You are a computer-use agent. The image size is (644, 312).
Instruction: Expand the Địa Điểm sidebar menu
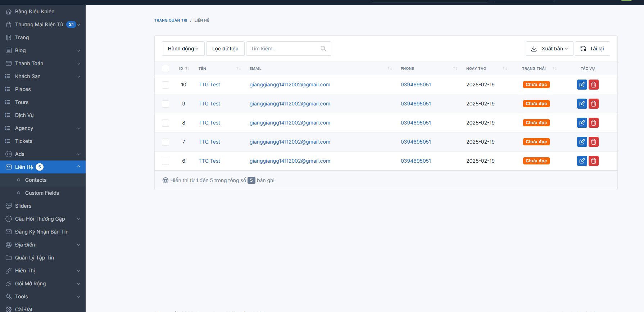pos(43,245)
